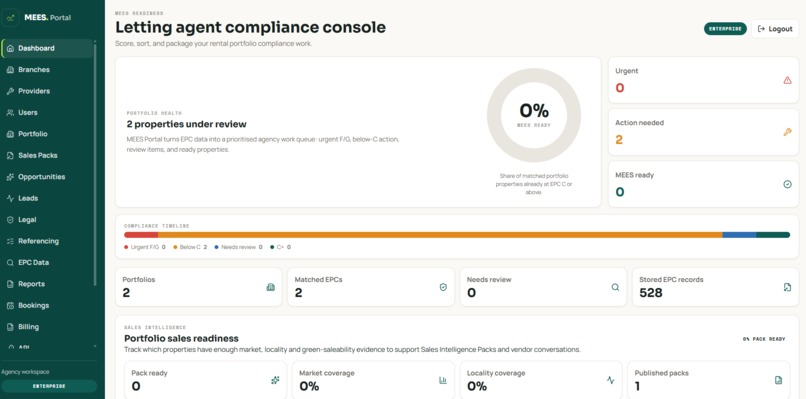Click the Billing document icon
Screen dimensions: 806x399
coord(10,327)
